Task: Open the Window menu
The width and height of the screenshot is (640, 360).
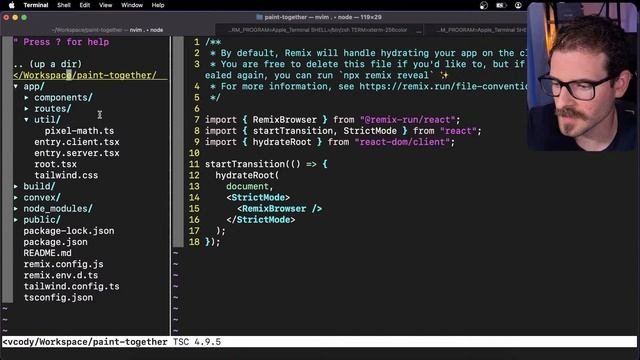Action: [x=132, y=5]
